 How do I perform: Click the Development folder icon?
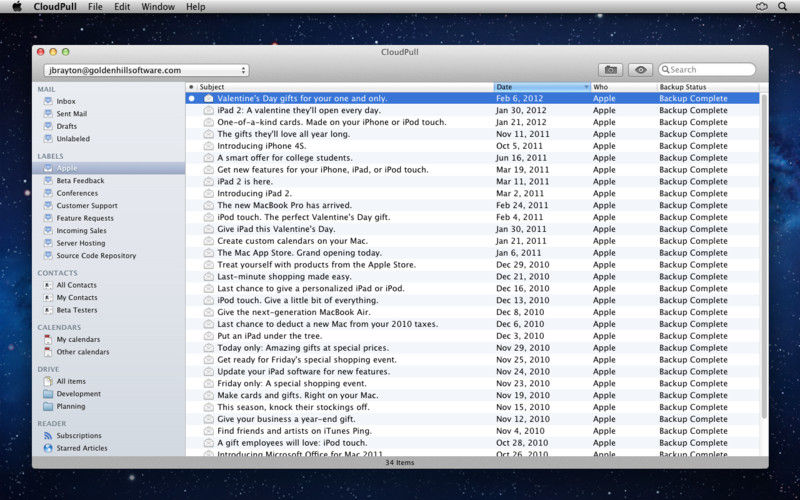click(x=48, y=394)
